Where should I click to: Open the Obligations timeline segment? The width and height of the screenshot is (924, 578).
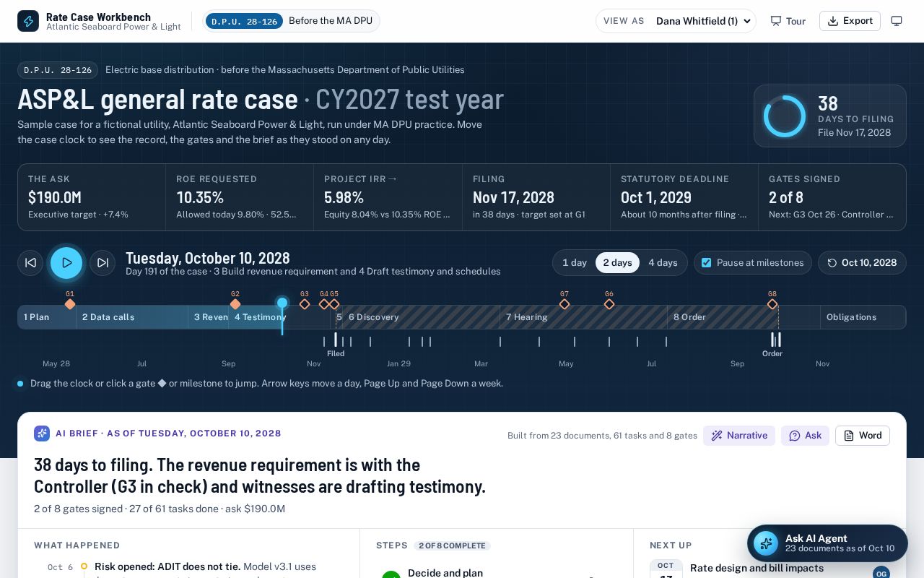(863, 317)
